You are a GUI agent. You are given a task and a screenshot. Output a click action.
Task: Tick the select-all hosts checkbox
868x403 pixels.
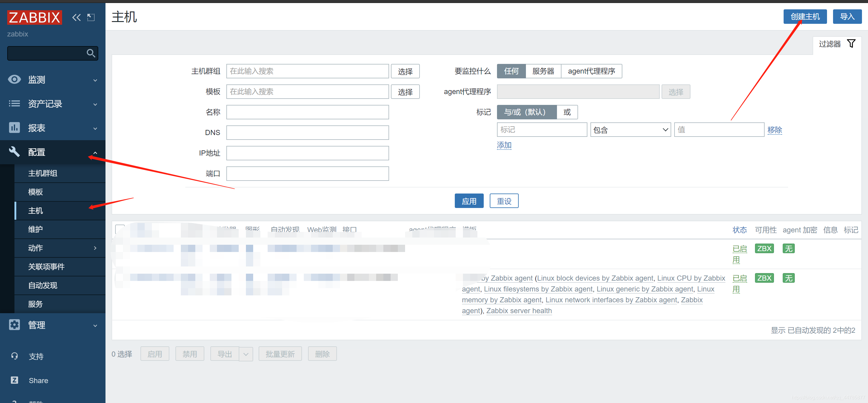click(120, 229)
